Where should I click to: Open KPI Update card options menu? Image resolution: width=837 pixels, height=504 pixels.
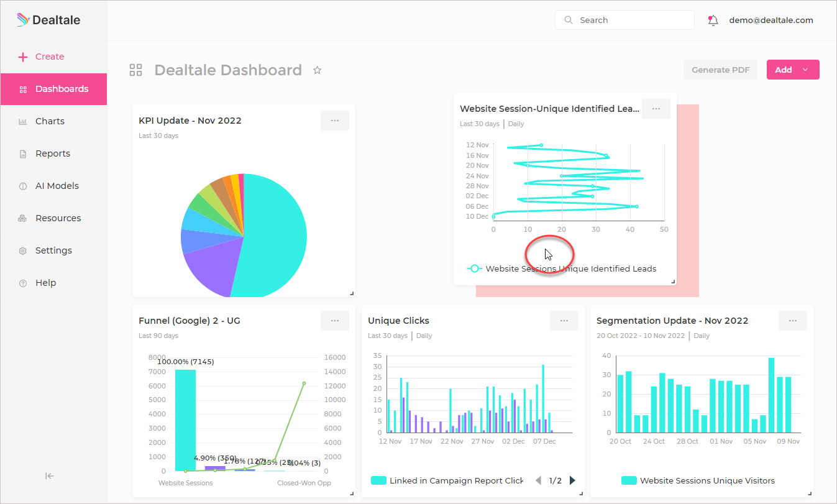pyautogui.click(x=335, y=121)
